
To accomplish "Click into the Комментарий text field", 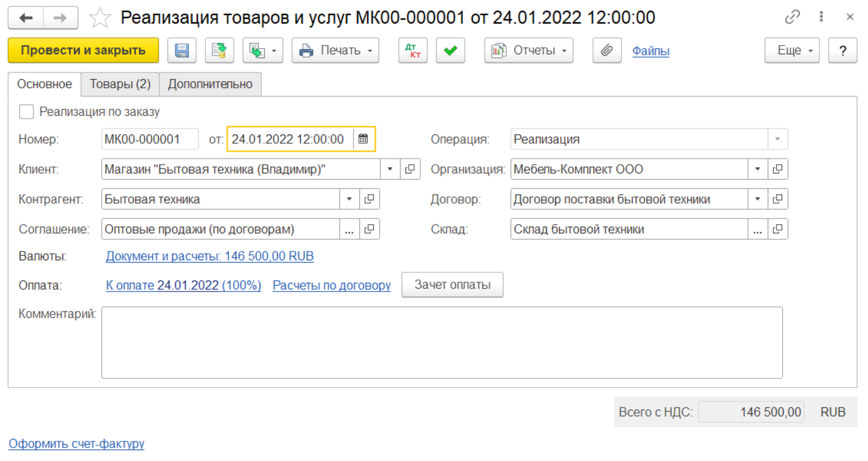I will tap(441, 342).
